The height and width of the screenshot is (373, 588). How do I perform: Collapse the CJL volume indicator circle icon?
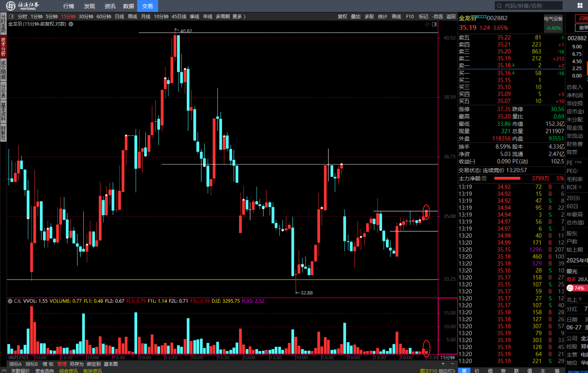[x=10, y=301]
